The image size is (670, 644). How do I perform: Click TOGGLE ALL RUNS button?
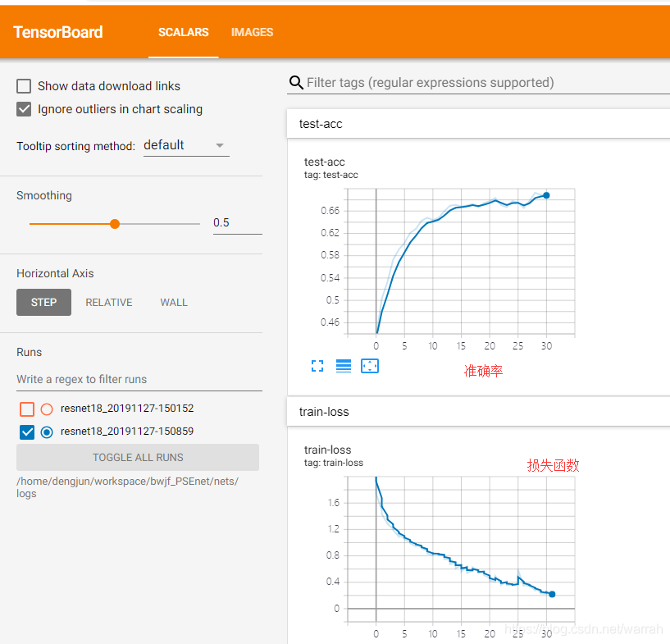click(x=138, y=457)
